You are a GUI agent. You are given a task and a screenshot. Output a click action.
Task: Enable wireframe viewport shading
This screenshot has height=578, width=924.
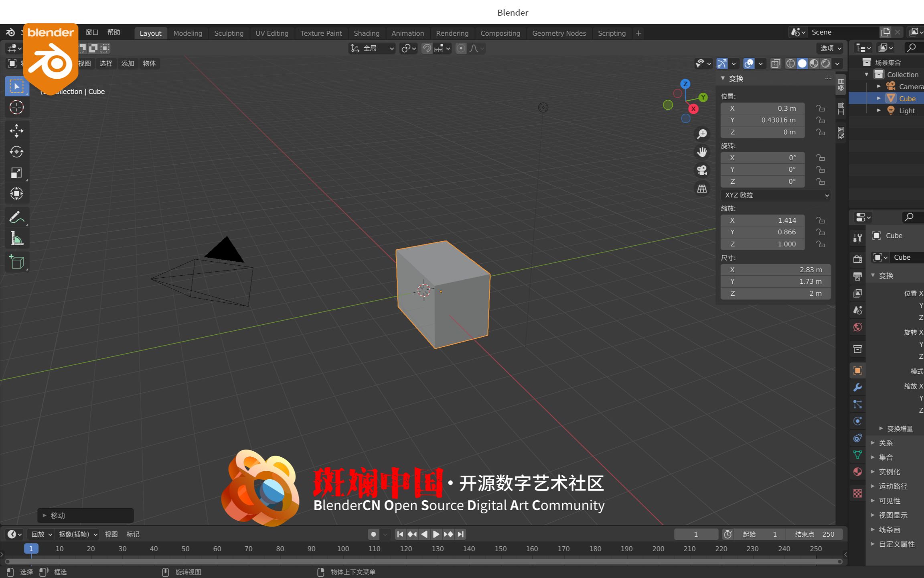click(x=790, y=63)
